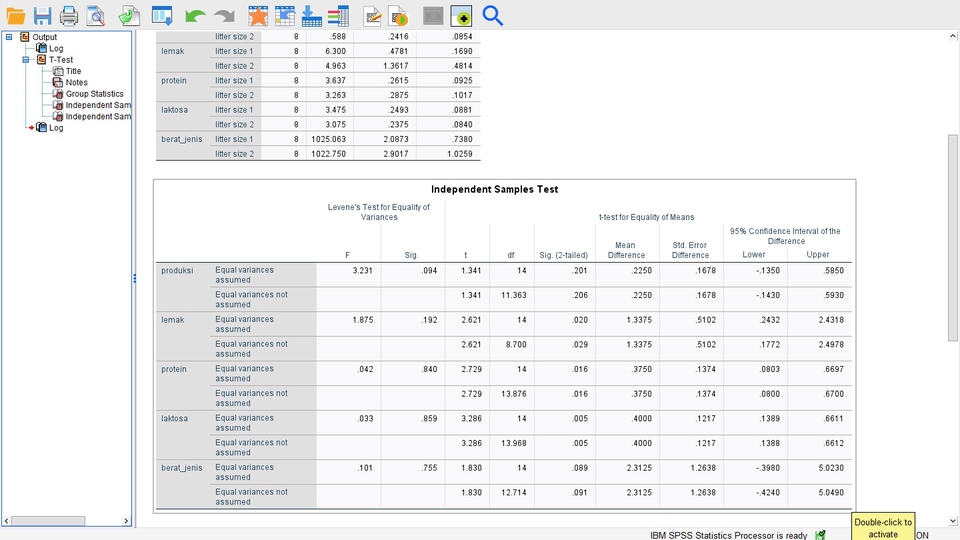Click the toolbar icon with green plus
960x540 pixels.
[461, 15]
